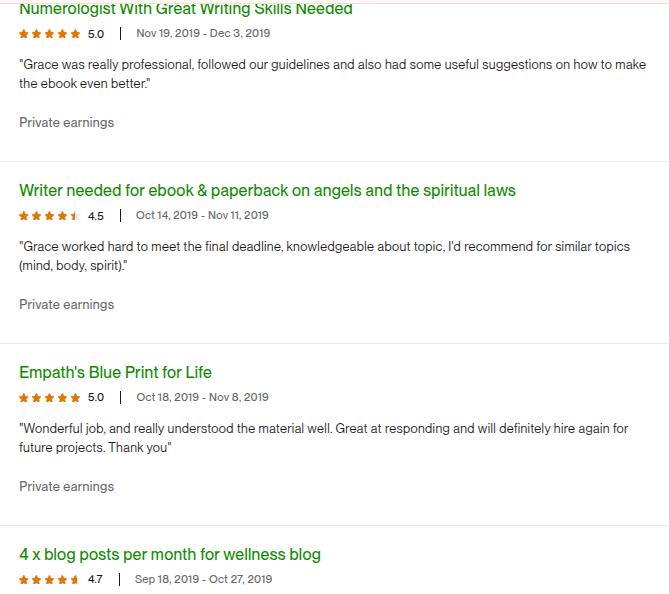
Task: Click date range Oct 18, 2019 - Nov 8, 2019
Action: (x=202, y=397)
